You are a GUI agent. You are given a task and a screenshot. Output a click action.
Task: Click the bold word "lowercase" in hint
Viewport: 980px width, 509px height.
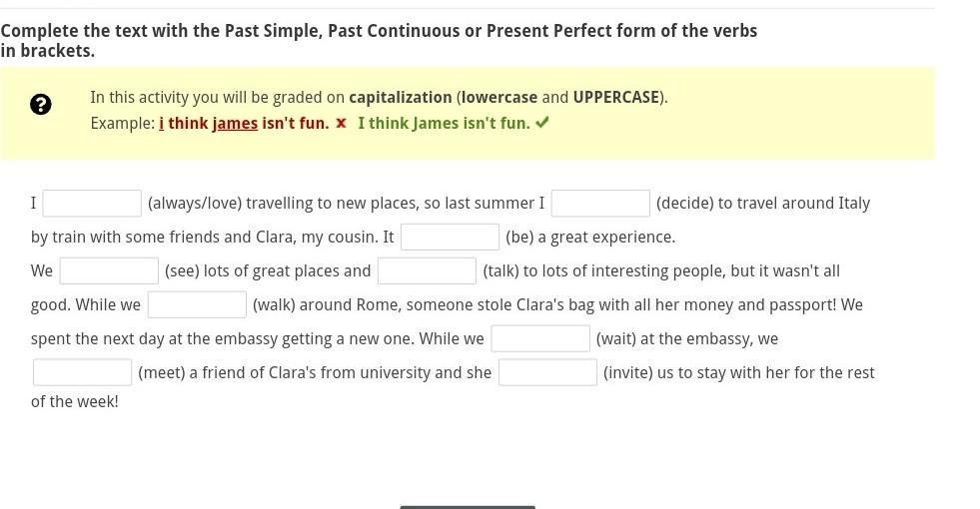(x=499, y=98)
